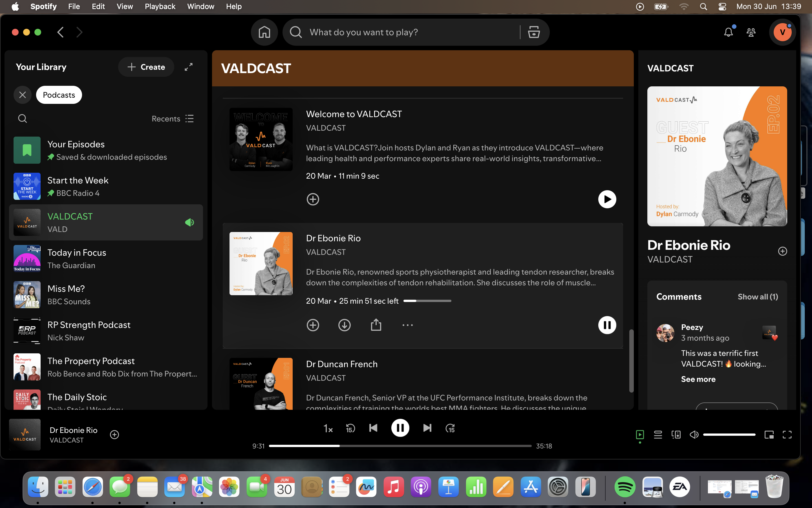Open the View menu
Screen dimensions: 812x508
click(x=125, y=6)
